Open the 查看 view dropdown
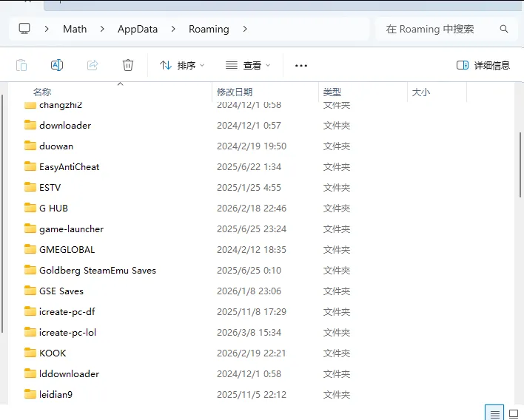524x420 pixels. pyautogui.click(x=248, y=65)
